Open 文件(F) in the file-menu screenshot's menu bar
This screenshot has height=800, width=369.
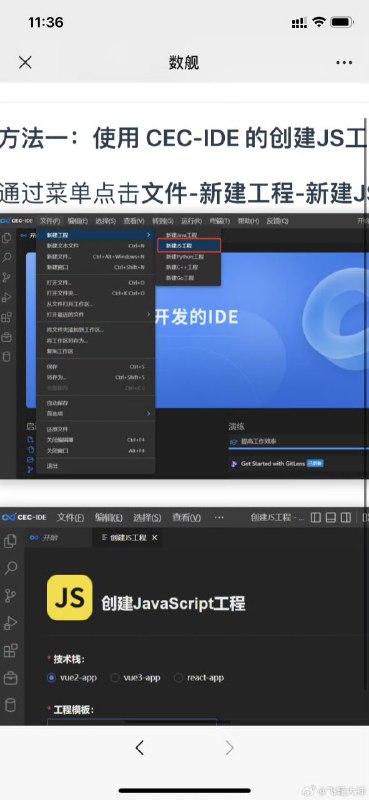point(50,221)
